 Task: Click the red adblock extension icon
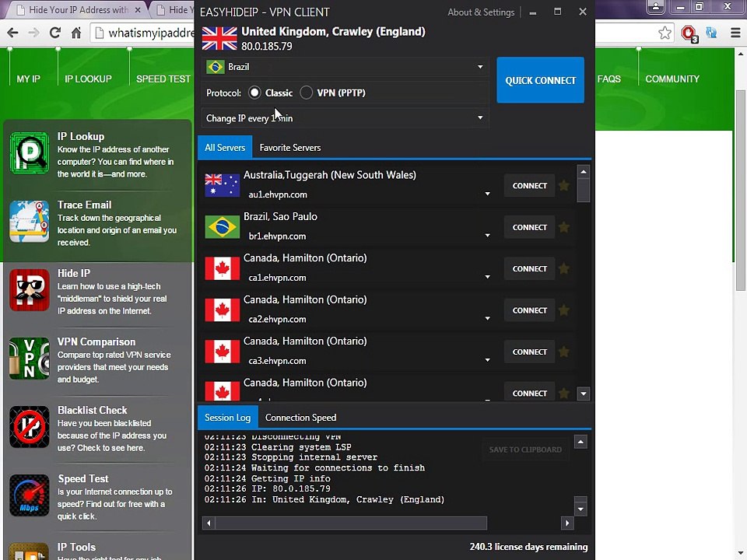tap(689, 33)
